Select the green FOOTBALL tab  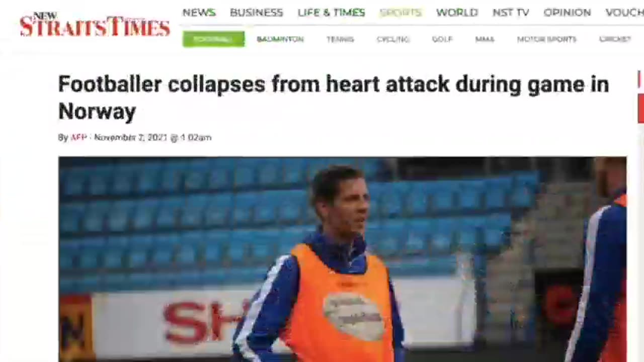214,39
